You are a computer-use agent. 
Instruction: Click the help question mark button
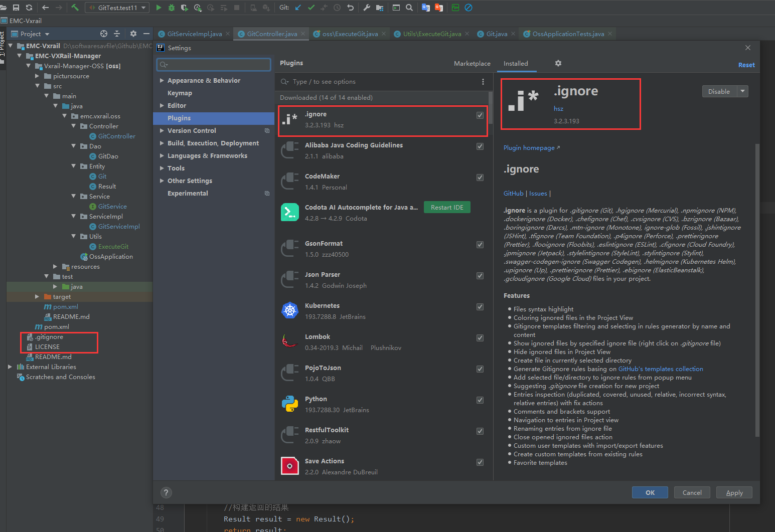pyautogui.click(x=167, y=492)
